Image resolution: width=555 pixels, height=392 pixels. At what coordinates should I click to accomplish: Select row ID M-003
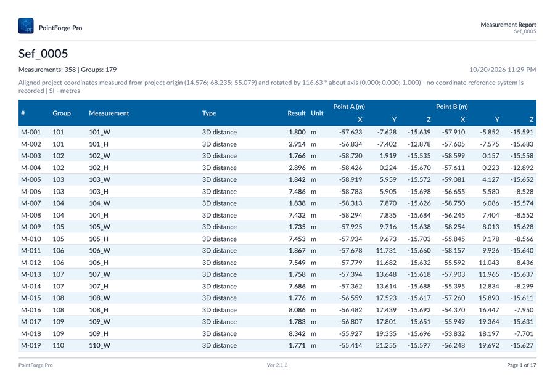pos(31,156)
